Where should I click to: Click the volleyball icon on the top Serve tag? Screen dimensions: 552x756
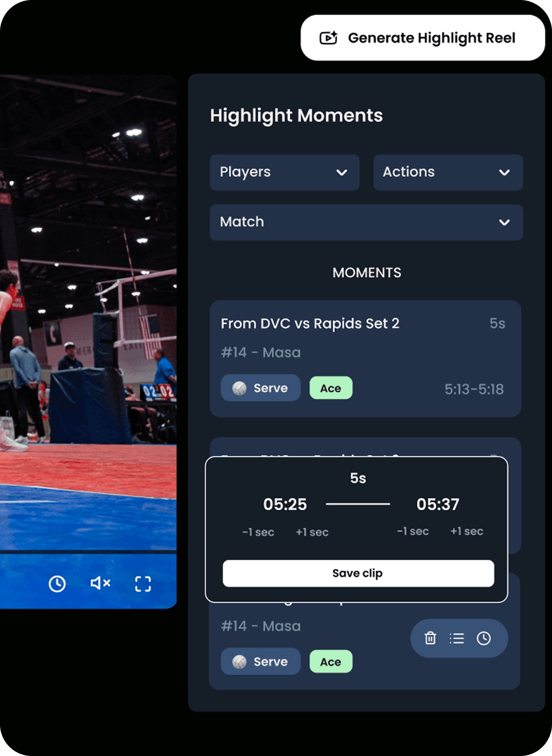click(239, 388)
